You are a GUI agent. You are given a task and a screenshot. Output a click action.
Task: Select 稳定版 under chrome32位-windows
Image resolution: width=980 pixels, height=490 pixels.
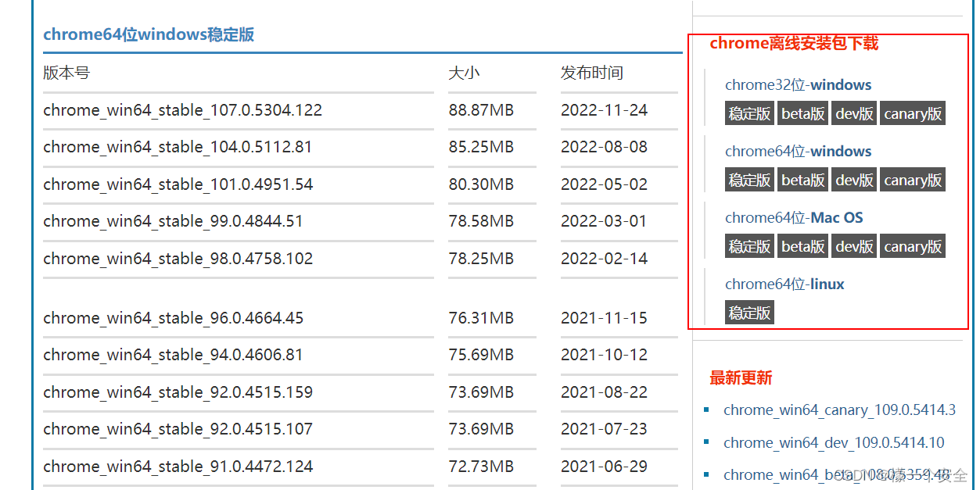(749, 113)
